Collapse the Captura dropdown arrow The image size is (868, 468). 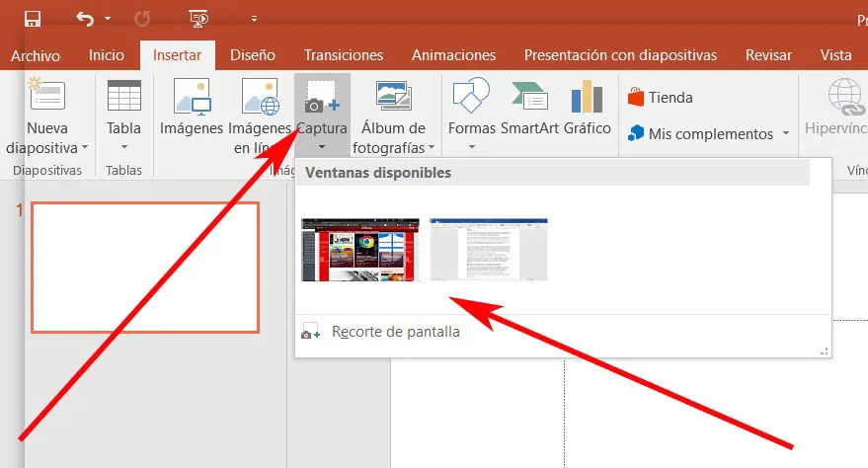click(322, 147)
